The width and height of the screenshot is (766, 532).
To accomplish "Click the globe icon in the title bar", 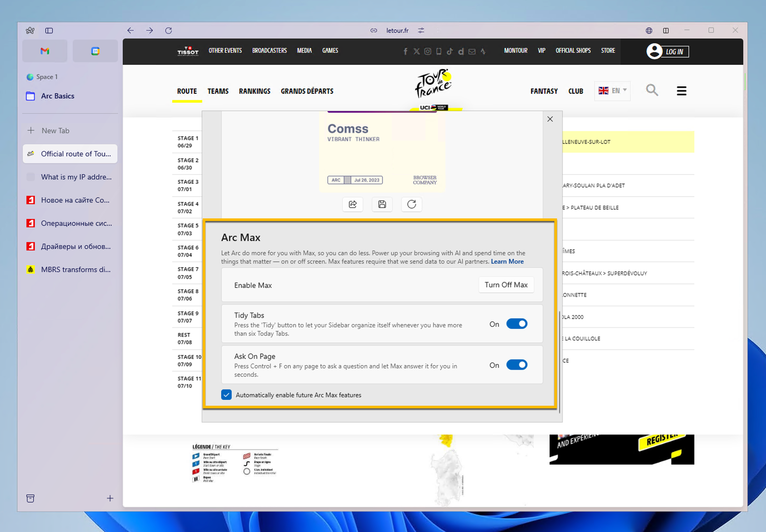I will click(x=649, y=31).
